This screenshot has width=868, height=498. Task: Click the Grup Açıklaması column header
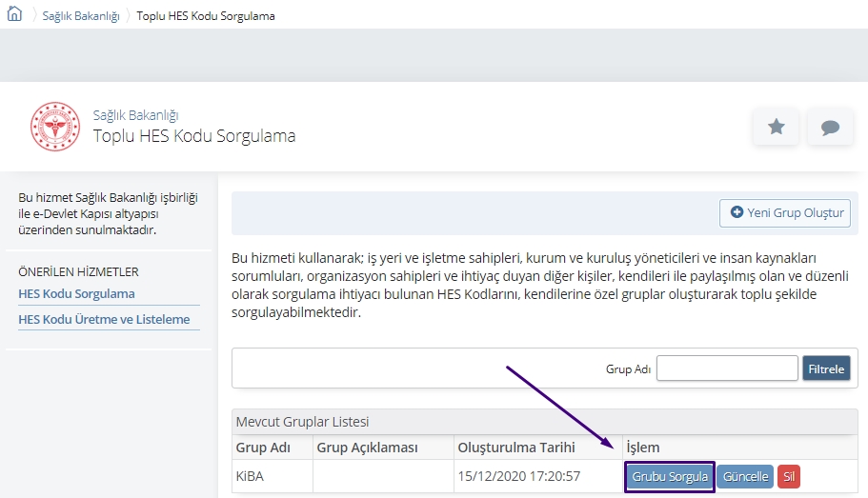(x=367, y=448)
